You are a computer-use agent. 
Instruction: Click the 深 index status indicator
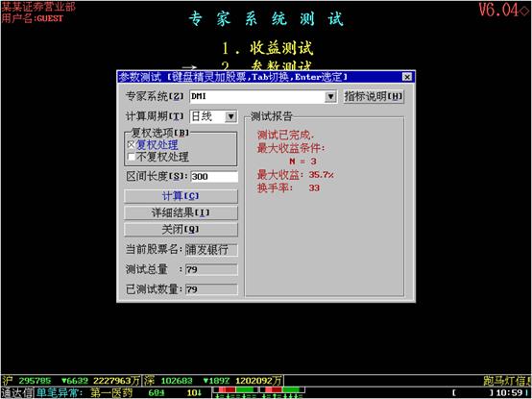[x=213, y=381]
